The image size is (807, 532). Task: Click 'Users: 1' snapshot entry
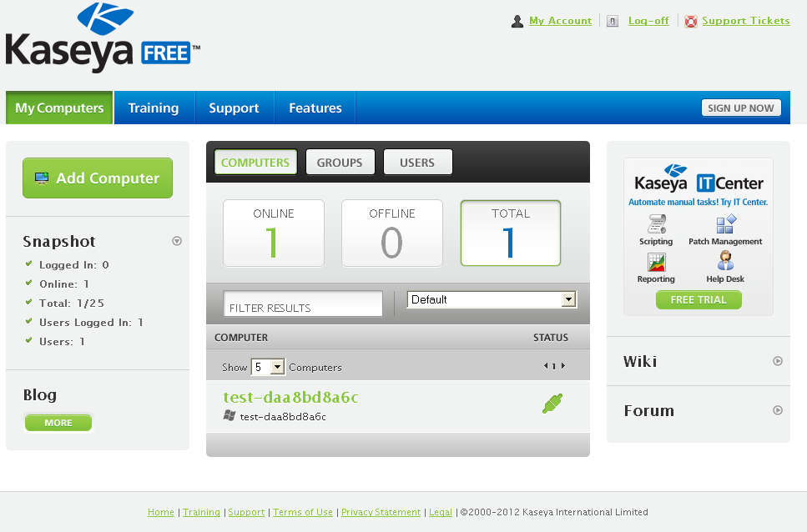point(62,341)
